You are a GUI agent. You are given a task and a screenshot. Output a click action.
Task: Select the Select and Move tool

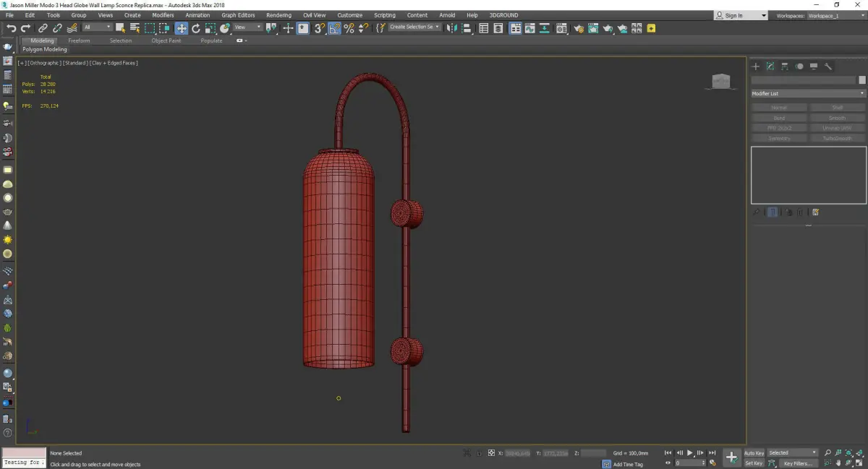[181, 28]
